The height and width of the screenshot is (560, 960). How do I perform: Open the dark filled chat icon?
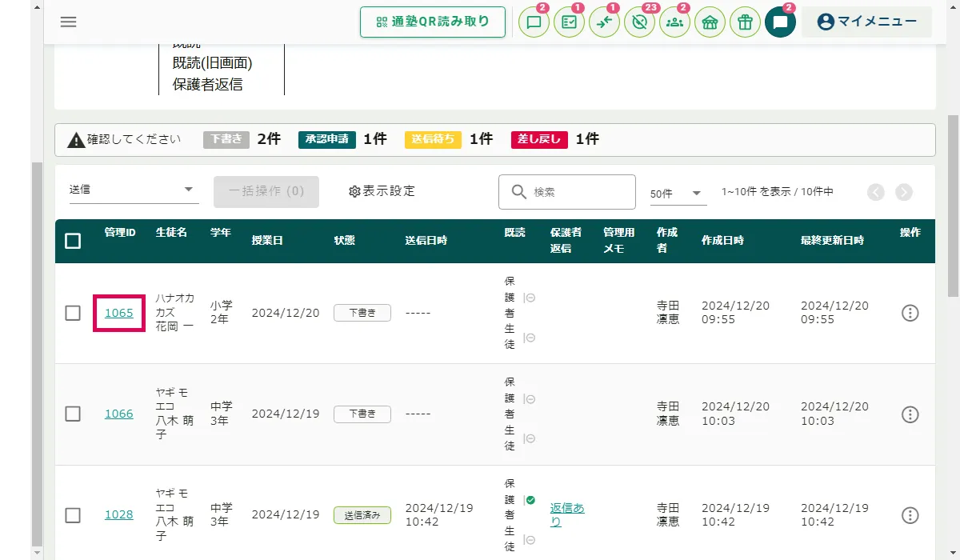pyautogui.click(x=780, y=22)
